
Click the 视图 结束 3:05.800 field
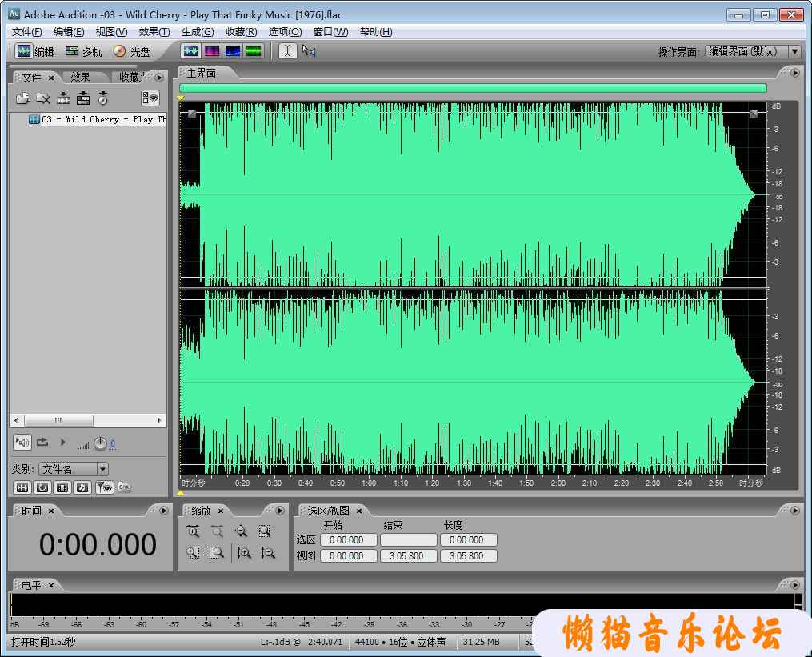pyautogui.click(x=409, y=556)
